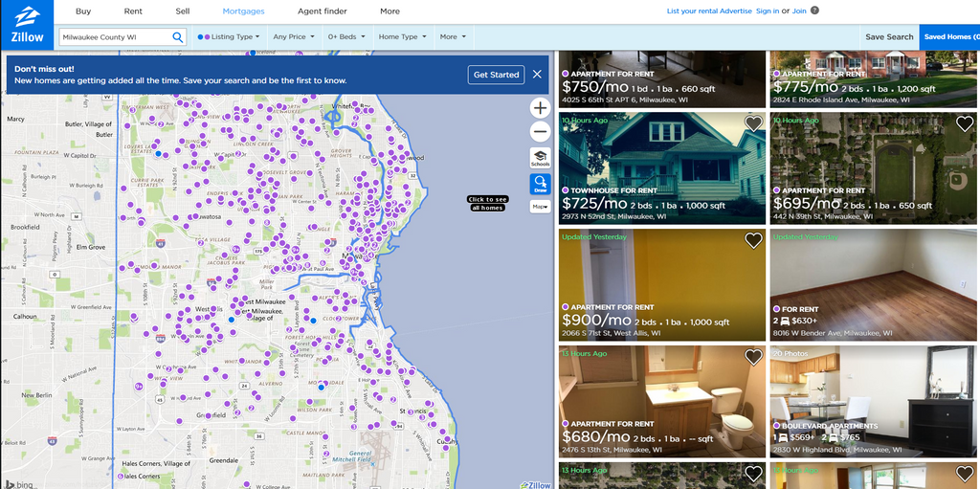
Task: Open the Sell menu
Action: pyautogui.click(x=183, y=11)
